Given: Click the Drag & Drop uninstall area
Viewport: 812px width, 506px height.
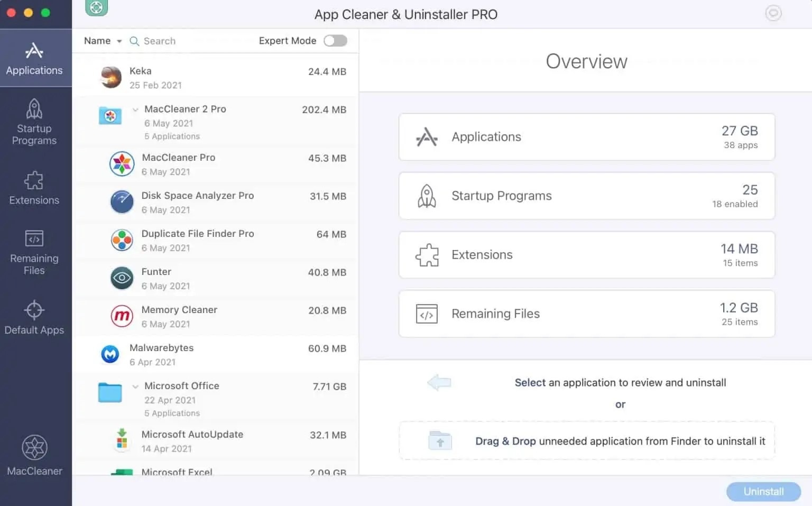Looking at the screenshot, I should coord(587,440).
